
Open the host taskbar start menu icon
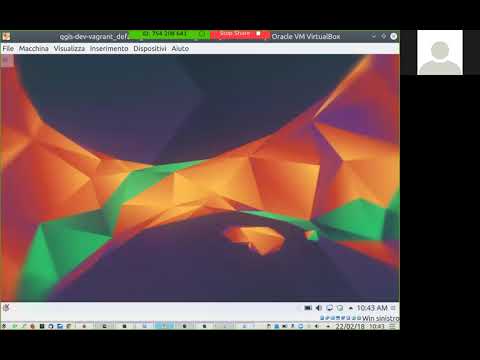click(x=4, y=326)
